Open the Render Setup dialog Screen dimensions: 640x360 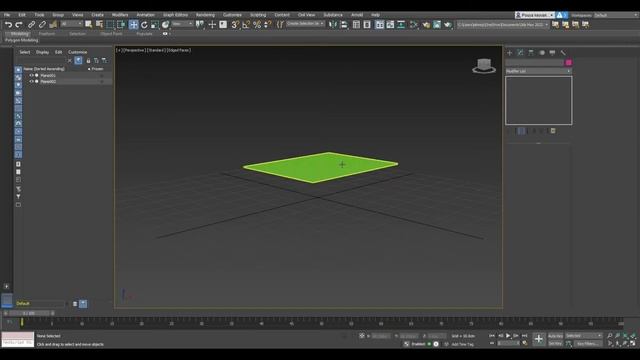point(426,24)
